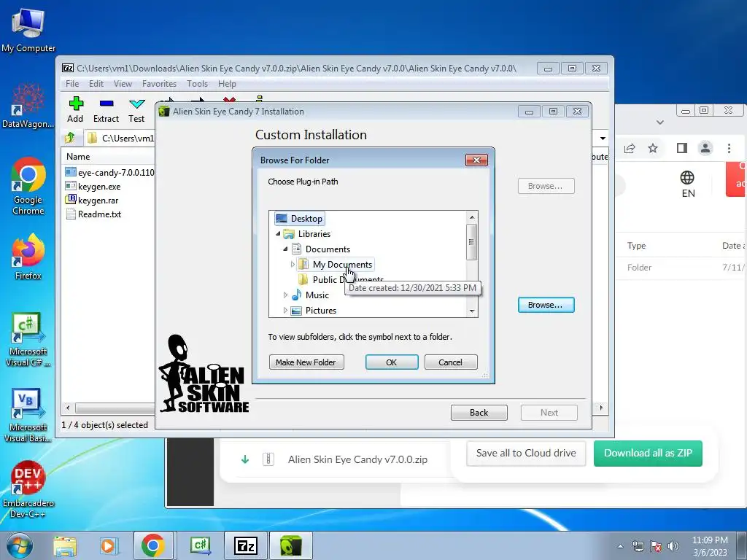
Task: Click the left scroll arrow in 7-Zip list
Action: click(x=68, y=408)
